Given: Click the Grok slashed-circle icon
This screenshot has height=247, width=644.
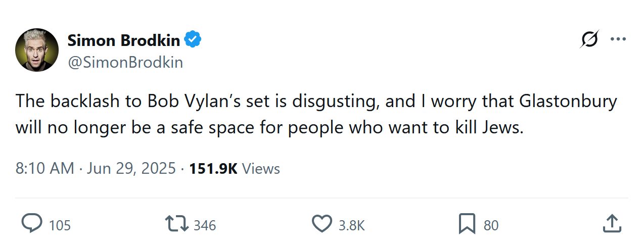Looking at the screenshot, I should [589, 40].
